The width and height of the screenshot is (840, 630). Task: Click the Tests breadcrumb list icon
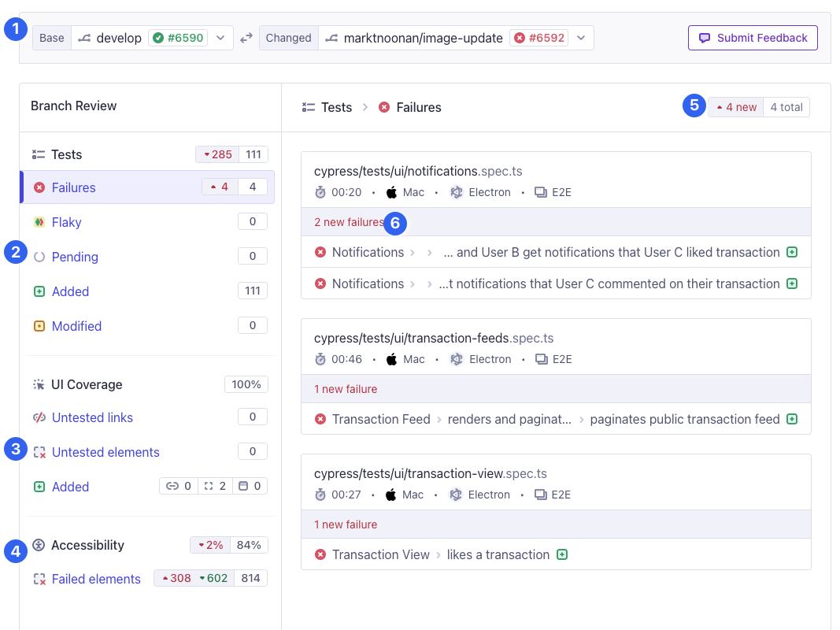[x=309, y=107]
